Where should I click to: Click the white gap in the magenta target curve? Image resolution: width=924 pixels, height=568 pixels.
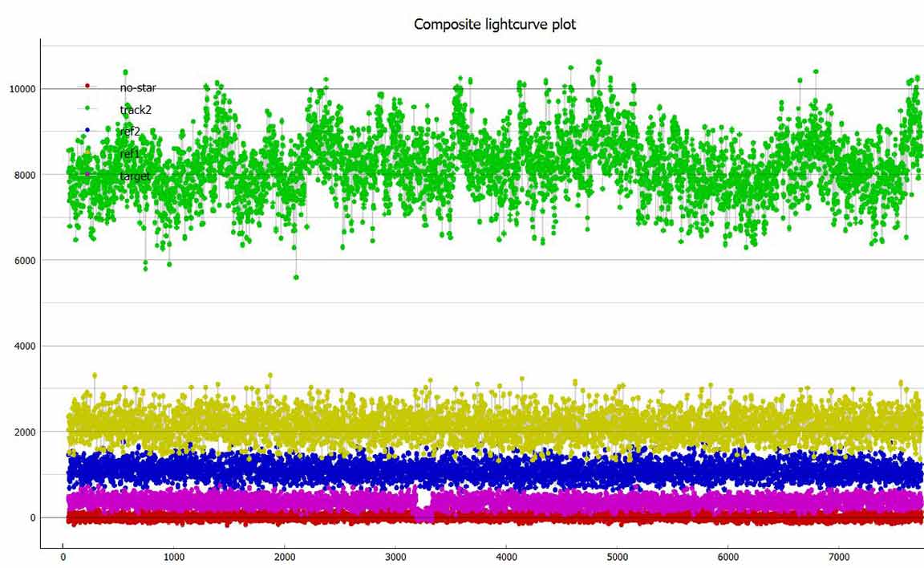[x=423, y=499]
